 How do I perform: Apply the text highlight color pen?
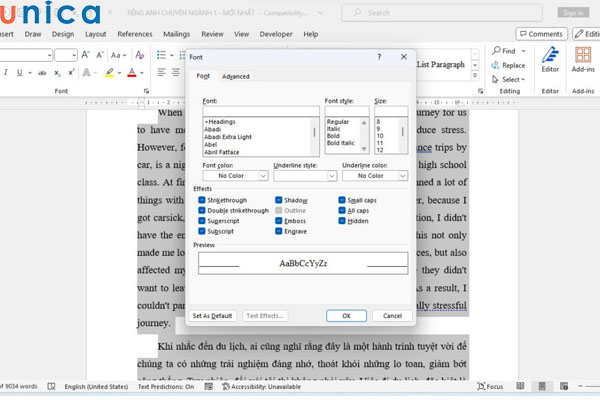(110, 73)
